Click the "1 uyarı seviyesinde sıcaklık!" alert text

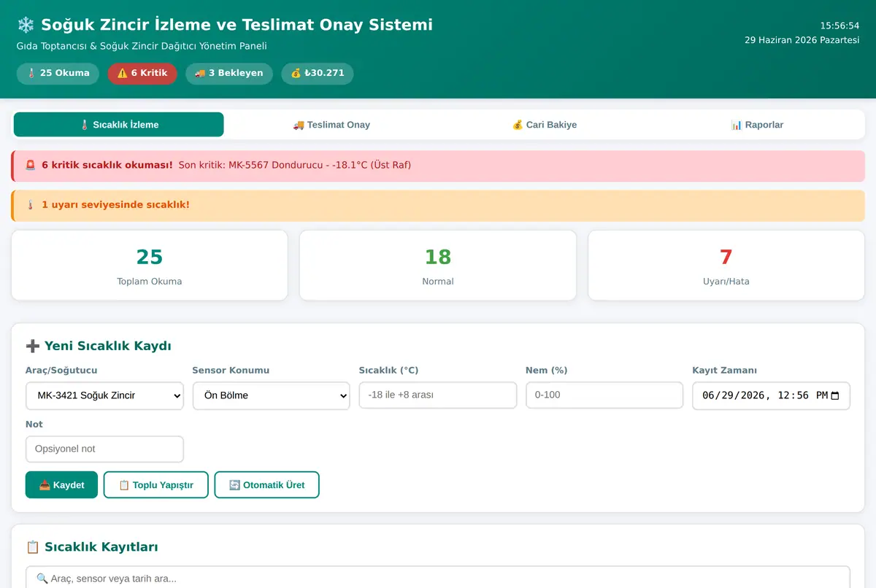(x=115, y=205)
